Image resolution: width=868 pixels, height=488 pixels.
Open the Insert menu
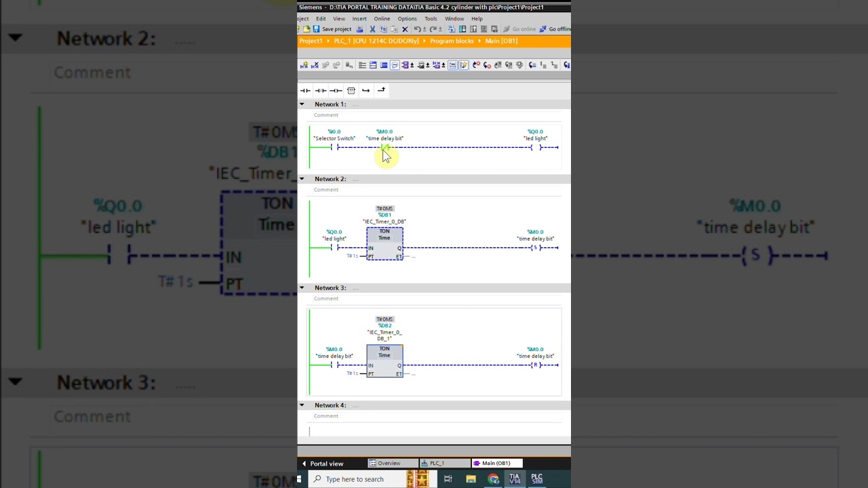[359, 19]
